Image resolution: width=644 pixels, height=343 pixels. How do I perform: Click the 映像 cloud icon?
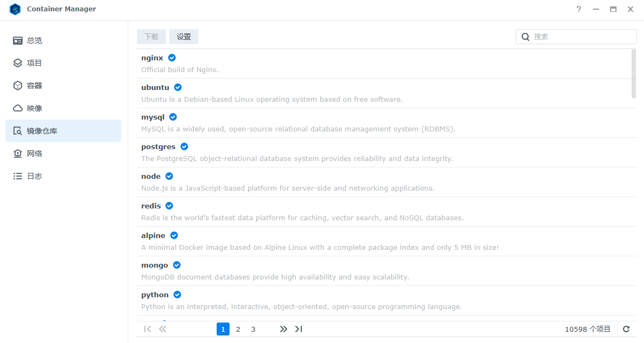(x=18, y=108)
